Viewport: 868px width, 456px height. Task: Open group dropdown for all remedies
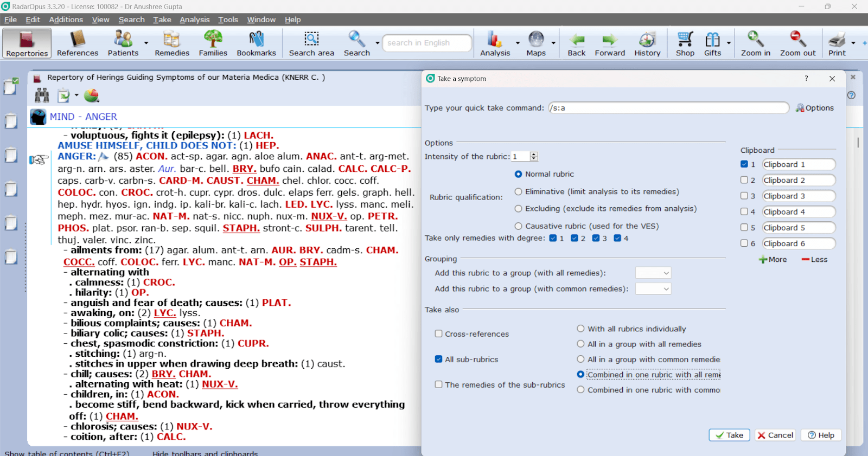coord(653,273)
